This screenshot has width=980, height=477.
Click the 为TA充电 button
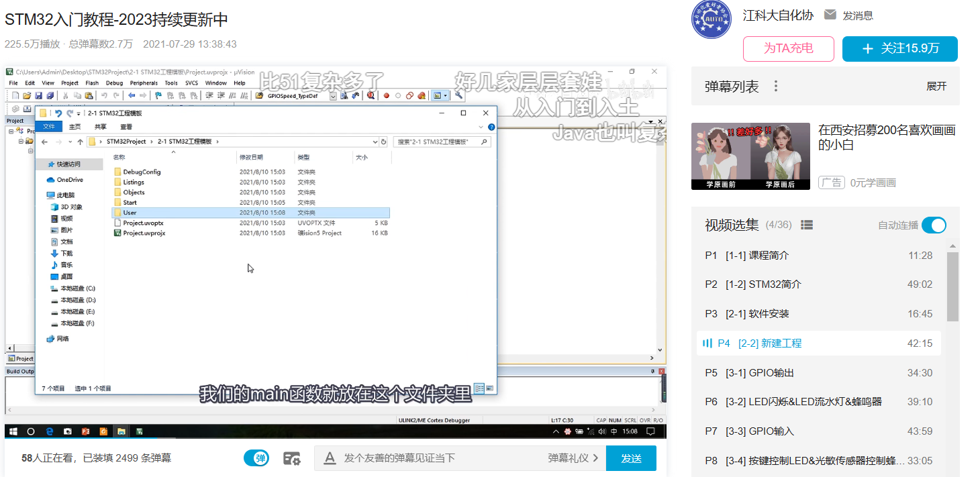click(x=789, y=49)
